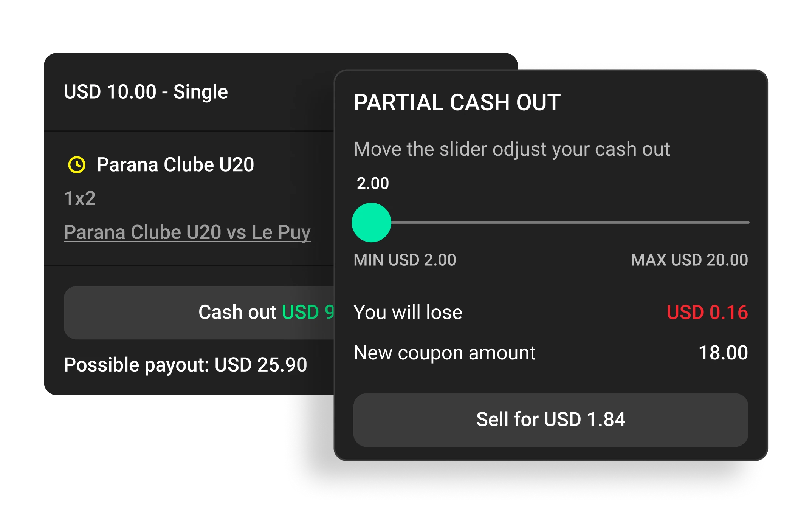Click the yellow clock icon beside Parana Clube U20
Image resolution: width=812 pixels, height=514 pixels.
coord(77,165)
